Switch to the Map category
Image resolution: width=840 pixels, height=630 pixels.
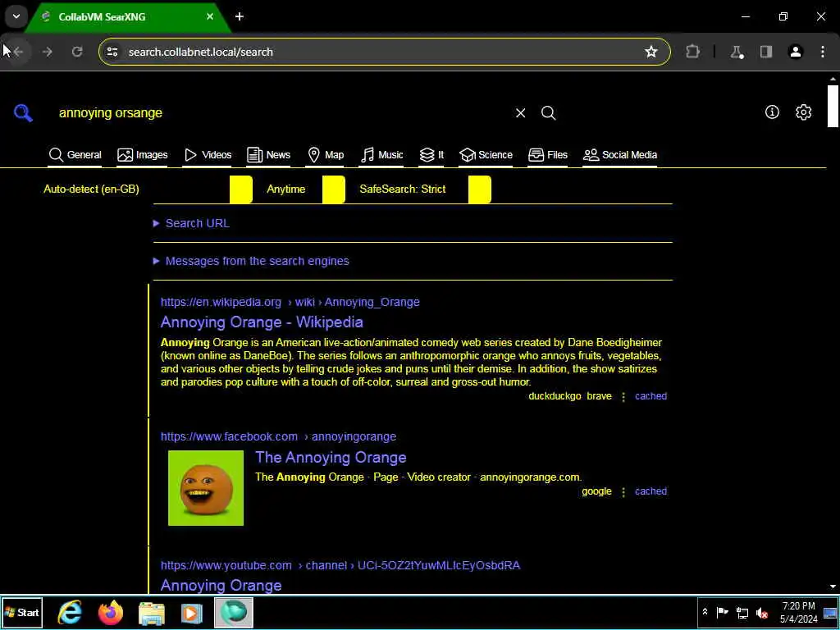point(326,155)
